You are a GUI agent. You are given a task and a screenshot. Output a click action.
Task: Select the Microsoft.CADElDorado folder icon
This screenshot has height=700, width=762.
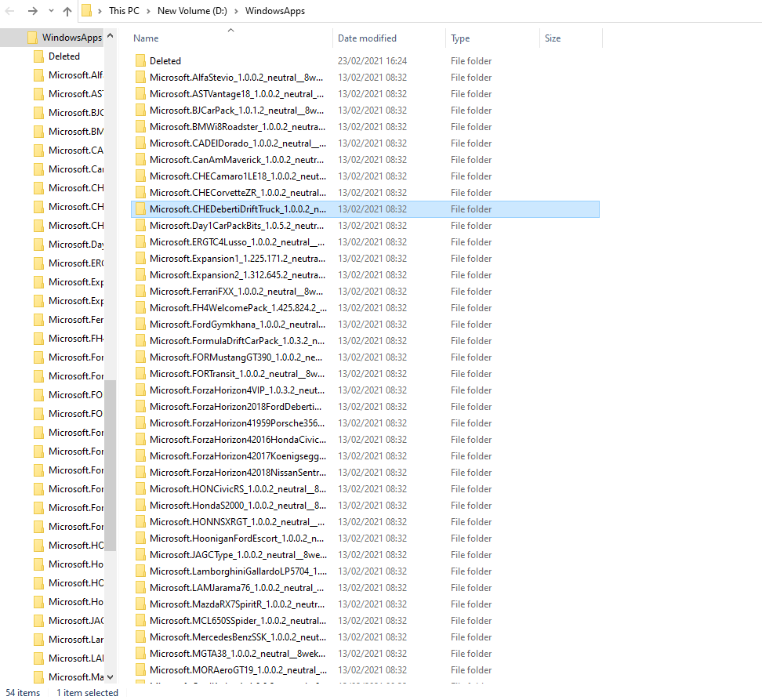(140, 143)
